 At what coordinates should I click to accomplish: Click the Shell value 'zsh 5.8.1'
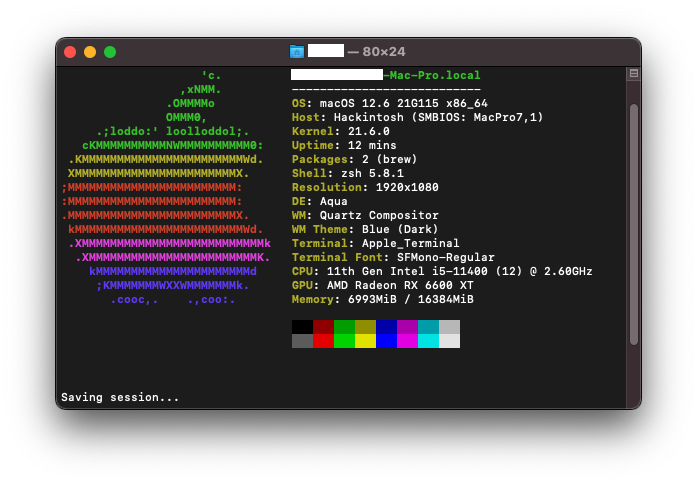pos(372,173)
